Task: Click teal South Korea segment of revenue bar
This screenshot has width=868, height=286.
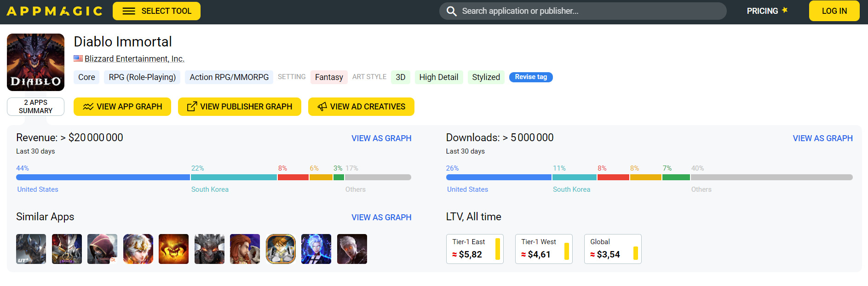Action: pos(234,177)
